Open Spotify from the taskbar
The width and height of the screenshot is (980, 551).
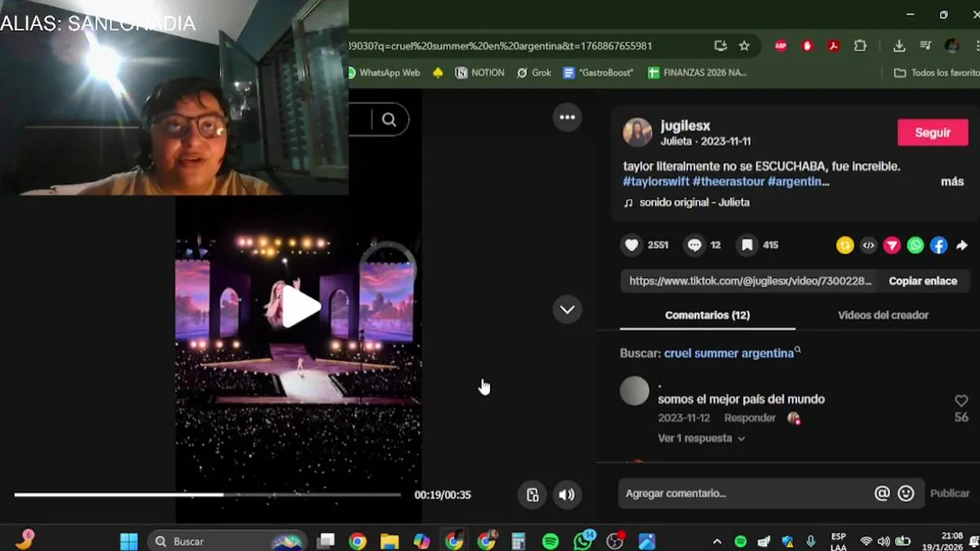[550, 541]
